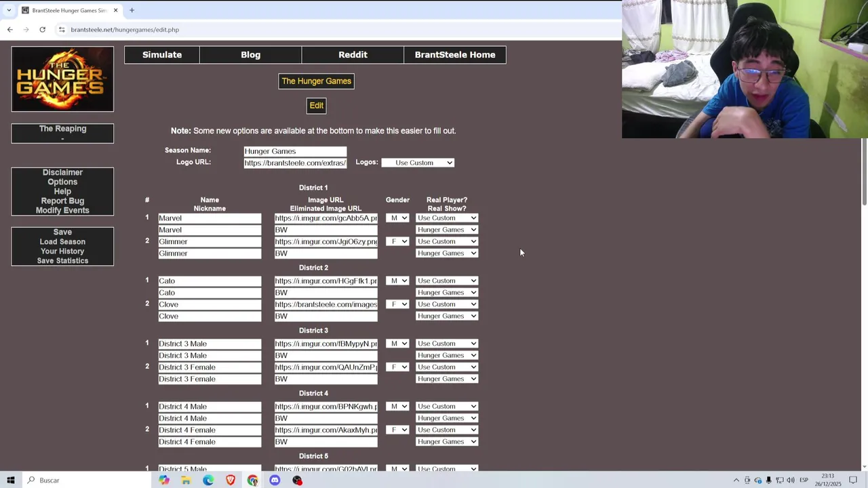
Task: Open the Reddit menu item
Action: click(x=353, y=55)
